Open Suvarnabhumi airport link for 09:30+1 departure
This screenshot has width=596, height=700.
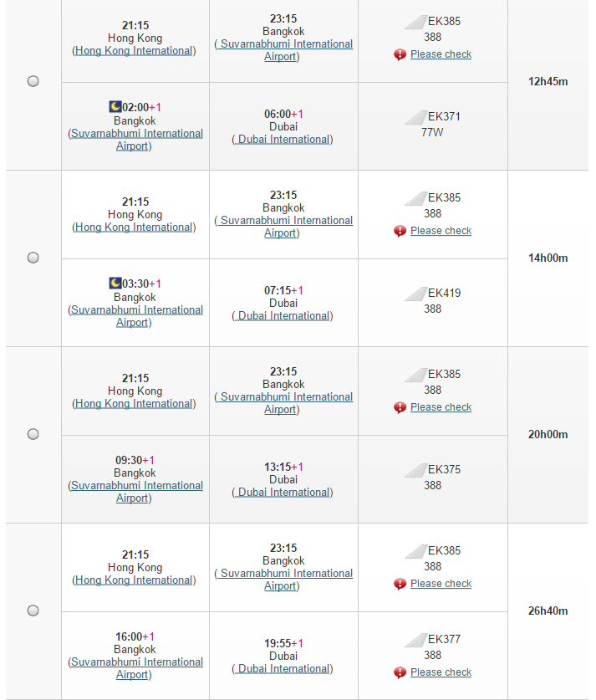pos(136,492)
